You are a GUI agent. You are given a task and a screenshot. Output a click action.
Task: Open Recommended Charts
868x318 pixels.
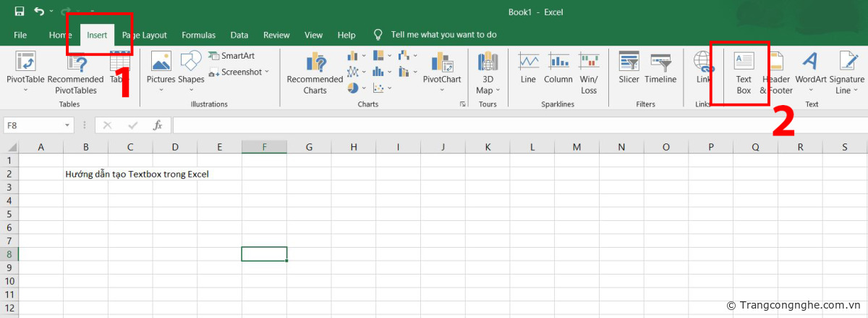point(315,72)
